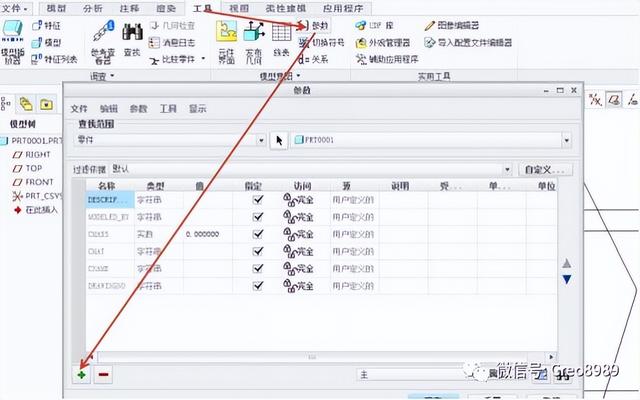Select PRT0001.PRT in model tree
The height and width of the screenshot is (400, 640).
pyautogui.click(x=32, y=140)
